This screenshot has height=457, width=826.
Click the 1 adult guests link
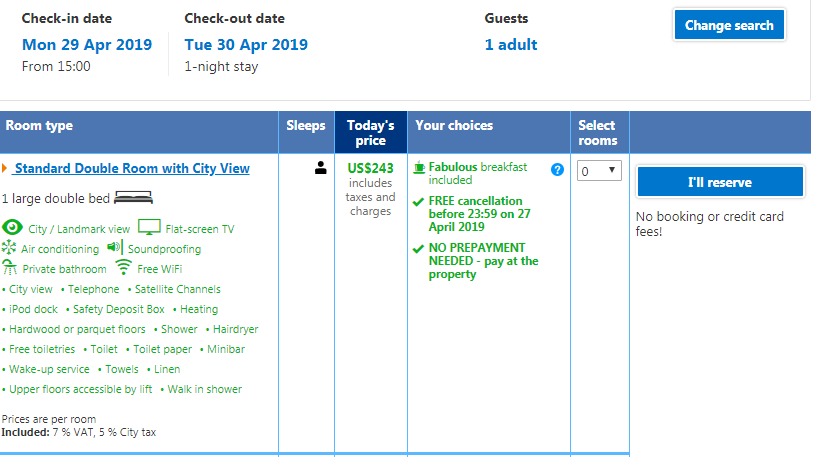point(511,45)
